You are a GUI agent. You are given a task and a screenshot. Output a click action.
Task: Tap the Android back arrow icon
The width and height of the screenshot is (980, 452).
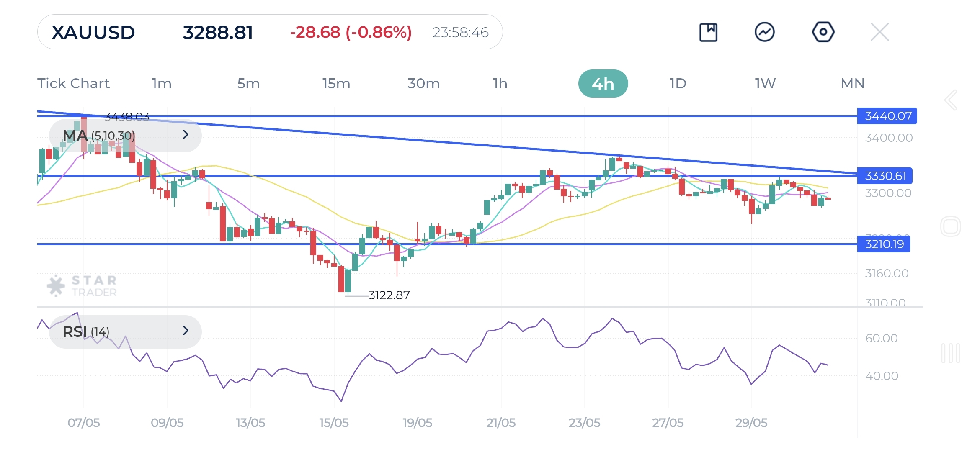pos(951,100)
